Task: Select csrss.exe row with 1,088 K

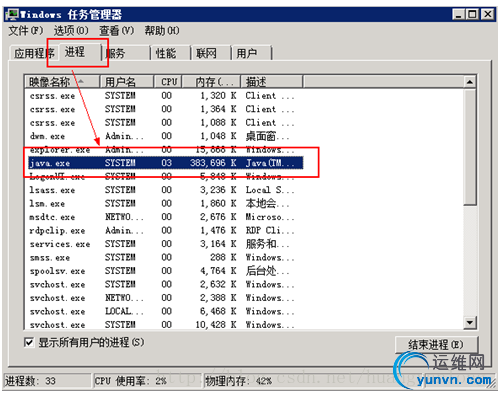Action: coord(166,123)
